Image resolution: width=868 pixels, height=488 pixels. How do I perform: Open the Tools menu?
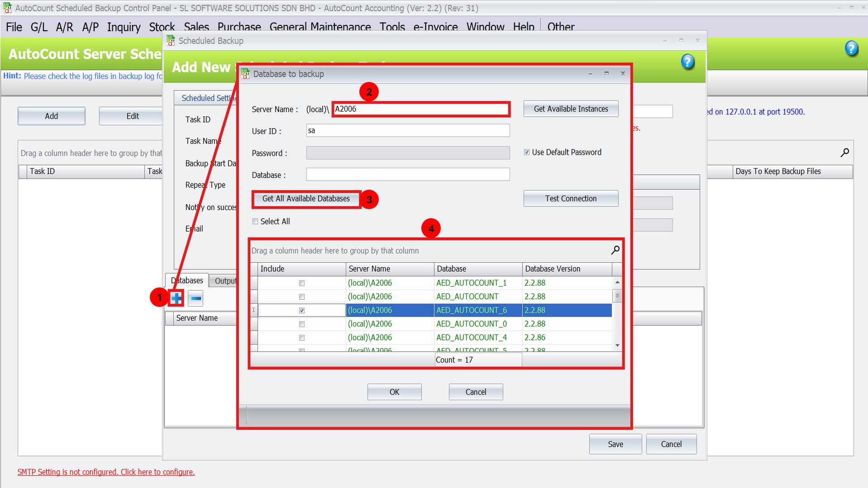point(392,27)
